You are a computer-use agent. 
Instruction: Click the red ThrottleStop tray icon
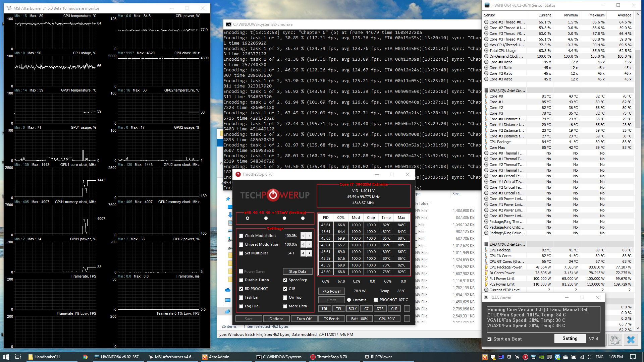click(x=525, y=357)
